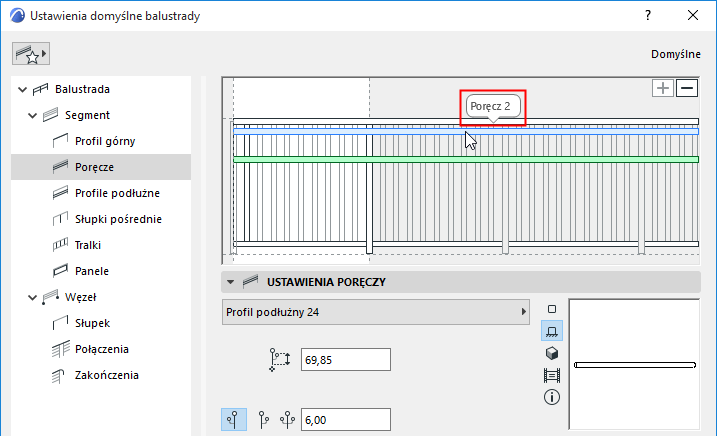Show 3D preview of rail component

pyautogui.click(x=552, y=353)
